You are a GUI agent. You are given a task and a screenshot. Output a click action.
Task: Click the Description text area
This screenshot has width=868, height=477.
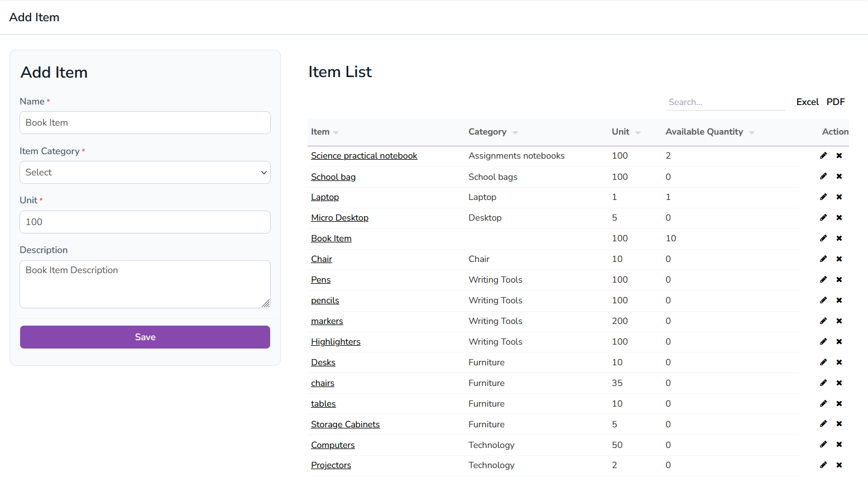[x=145, y=284]
